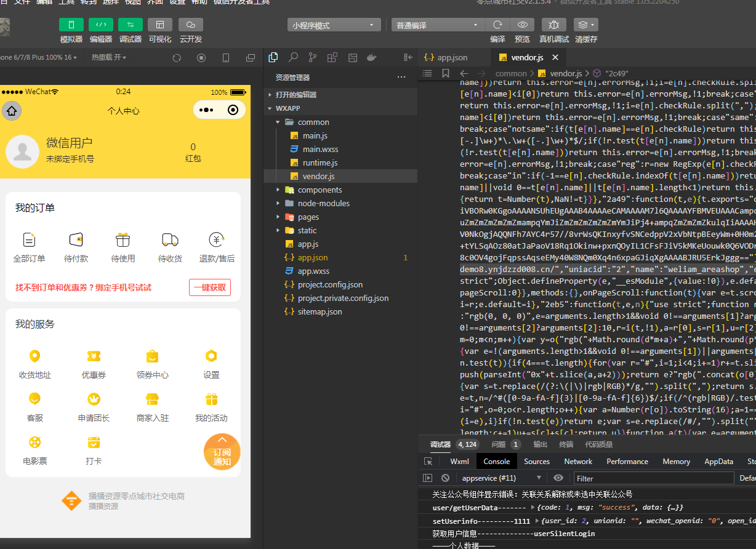Open the Network tab in the debugger

pos(578,461)
